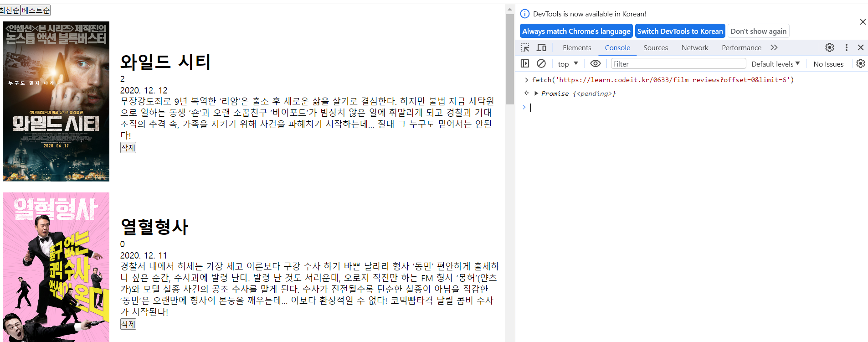Image resolution: width=868 pixels, height=342 pixels.
Task: Dismiss the Korean language notification bar
Action: point(863,22)
